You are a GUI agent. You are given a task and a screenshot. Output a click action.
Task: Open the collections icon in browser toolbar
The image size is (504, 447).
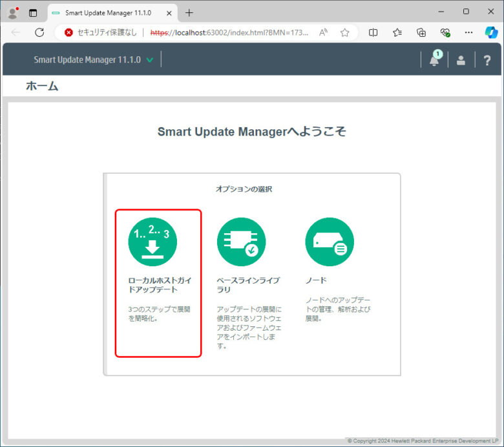point(421,32)
